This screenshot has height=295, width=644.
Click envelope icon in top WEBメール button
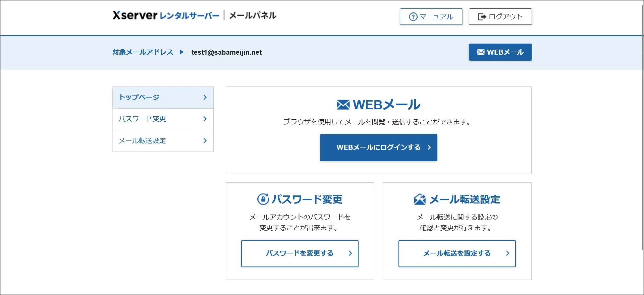pyautogui.click(x=481, y=52)
